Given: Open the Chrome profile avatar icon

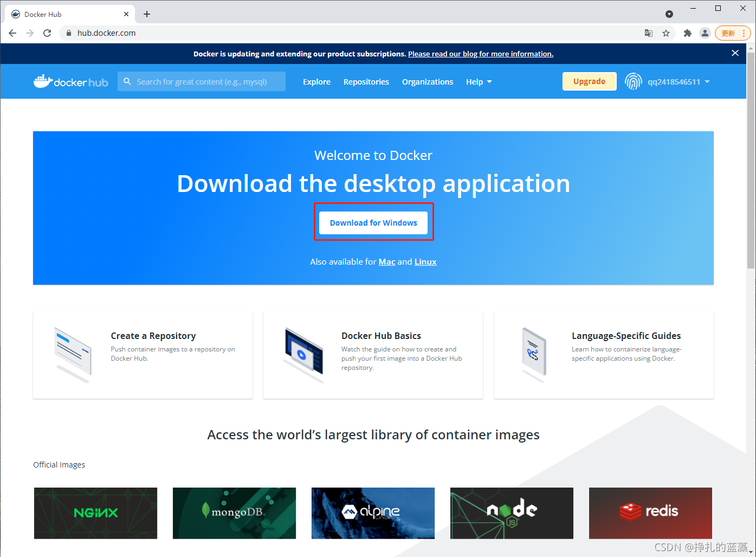Looking at the screenshot, I should tap(705, 33).
